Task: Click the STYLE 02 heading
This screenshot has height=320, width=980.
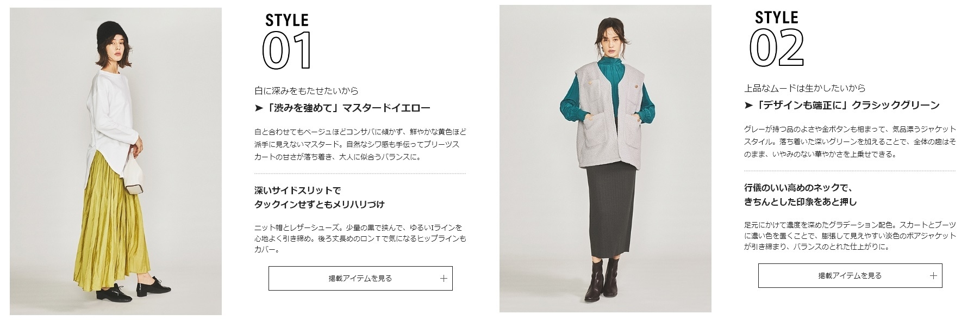Action: [x=777, y=39]
